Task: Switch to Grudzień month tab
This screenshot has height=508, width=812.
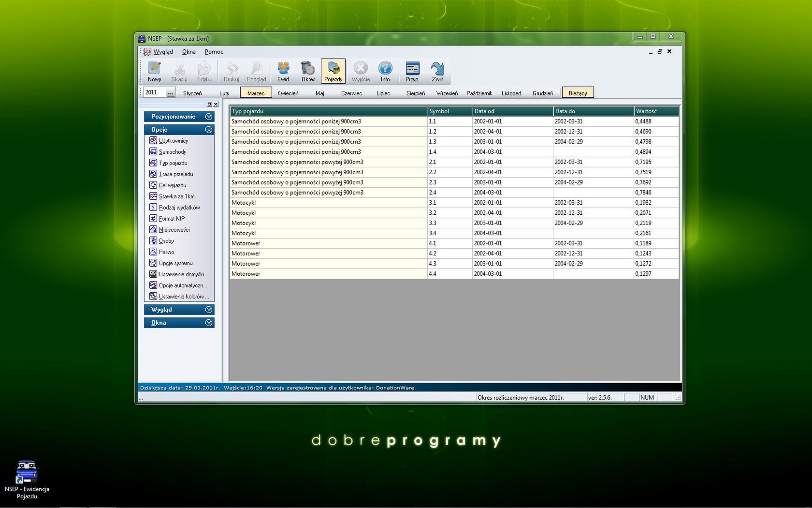Action: pyautogui.click(x=543, y=93)
